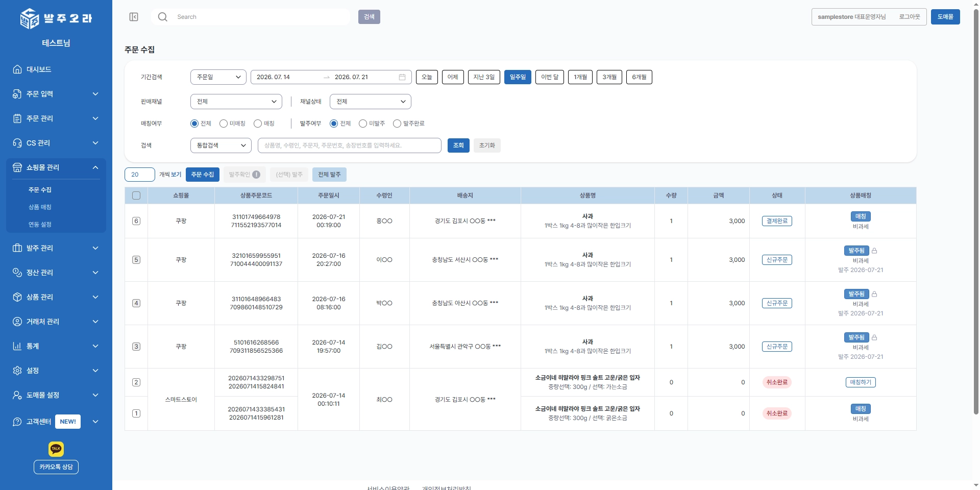Select the 오늘 date preset
This screenshot has height=490, width=980.
427,77
